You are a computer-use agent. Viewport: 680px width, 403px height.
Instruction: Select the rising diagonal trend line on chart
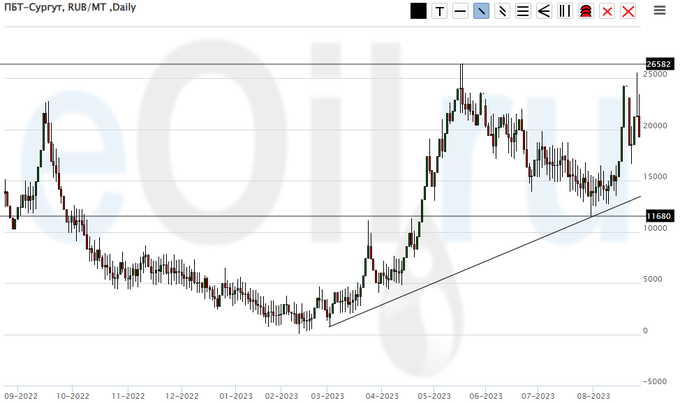(x=480, y=262)
